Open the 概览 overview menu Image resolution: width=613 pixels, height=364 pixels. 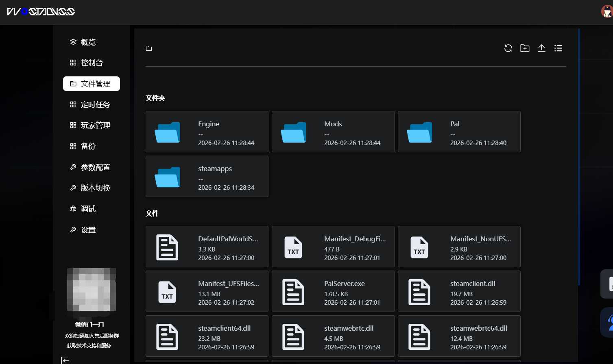92,42
